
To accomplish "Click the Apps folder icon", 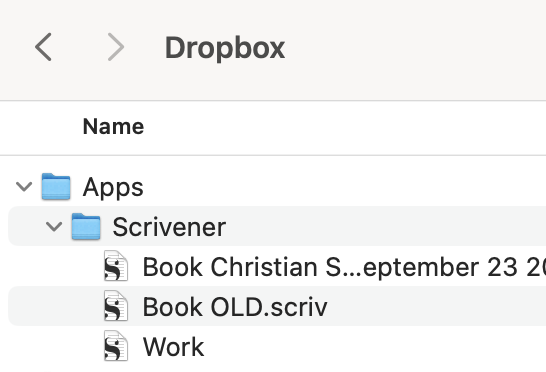I will (x=56, y=187).
